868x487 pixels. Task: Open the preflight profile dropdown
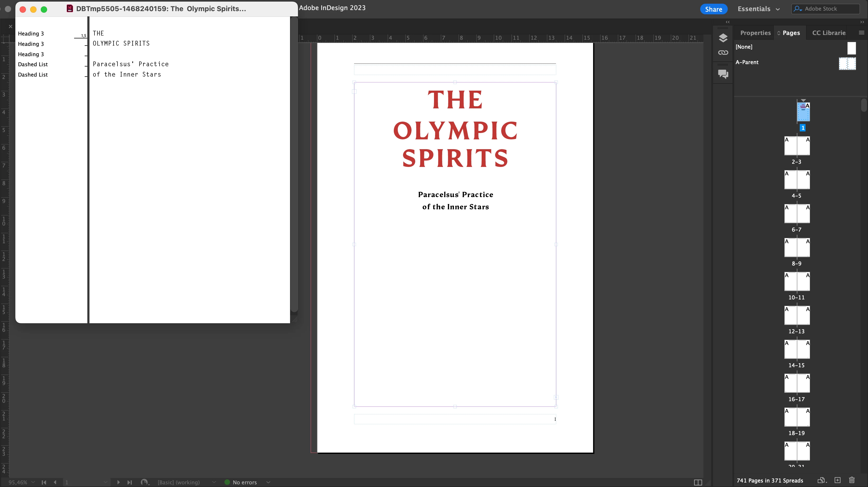pos(214,482)
